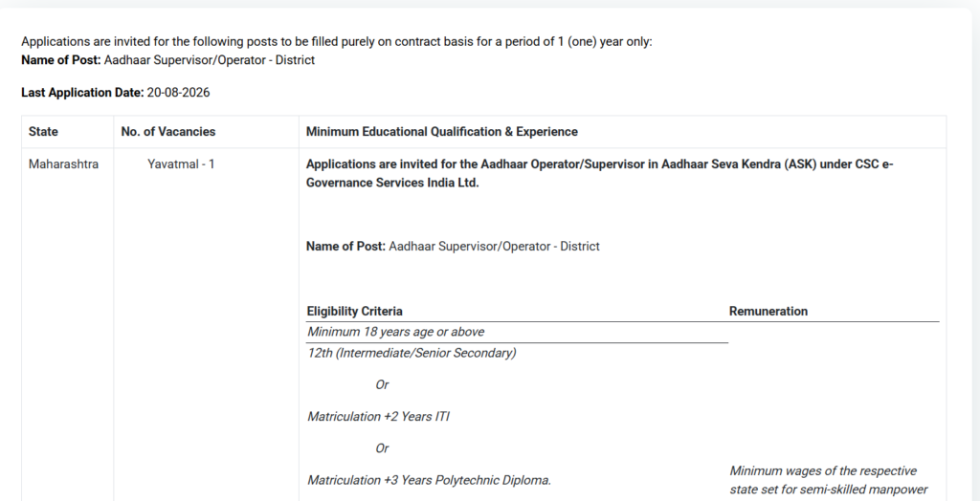
Task: Click the Remuneration heading
Action: pos(768,311)
